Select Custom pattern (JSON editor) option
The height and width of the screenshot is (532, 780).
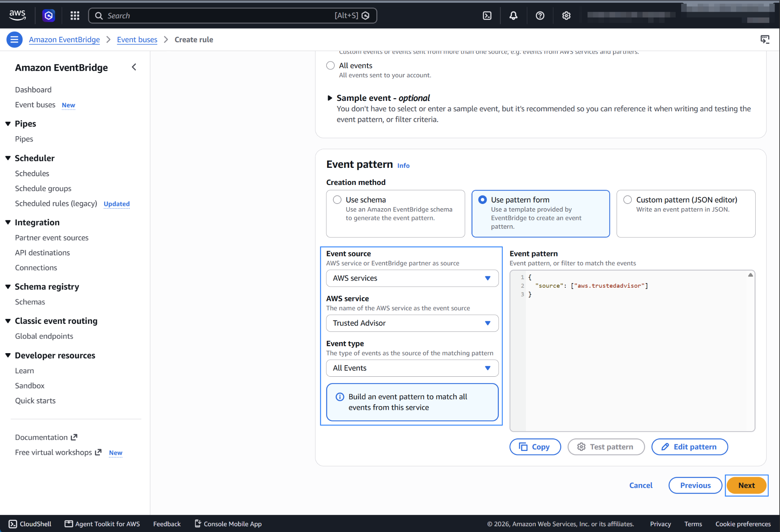coord(628,200)
